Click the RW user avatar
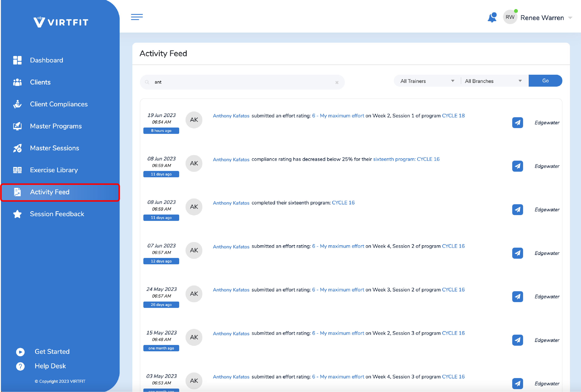 click(x=510, y=17)
